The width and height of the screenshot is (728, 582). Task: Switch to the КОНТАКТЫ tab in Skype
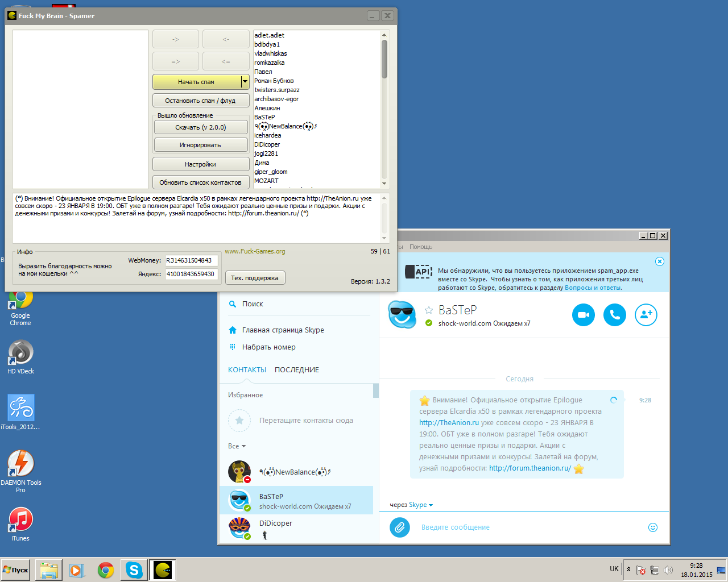click(x=247, y=370)
